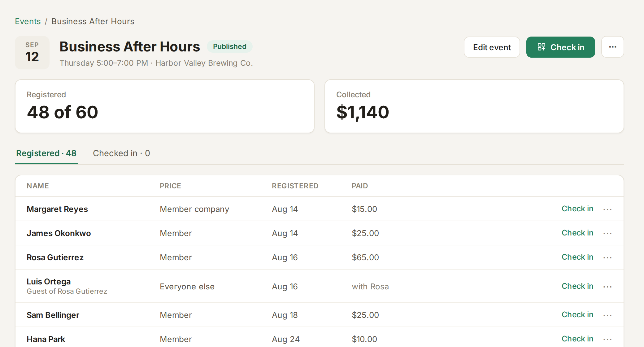This screenshot has height=347, width=644.
Task: Select the name Hana Park
Action: pyautogui.click(x=46, y=339)
